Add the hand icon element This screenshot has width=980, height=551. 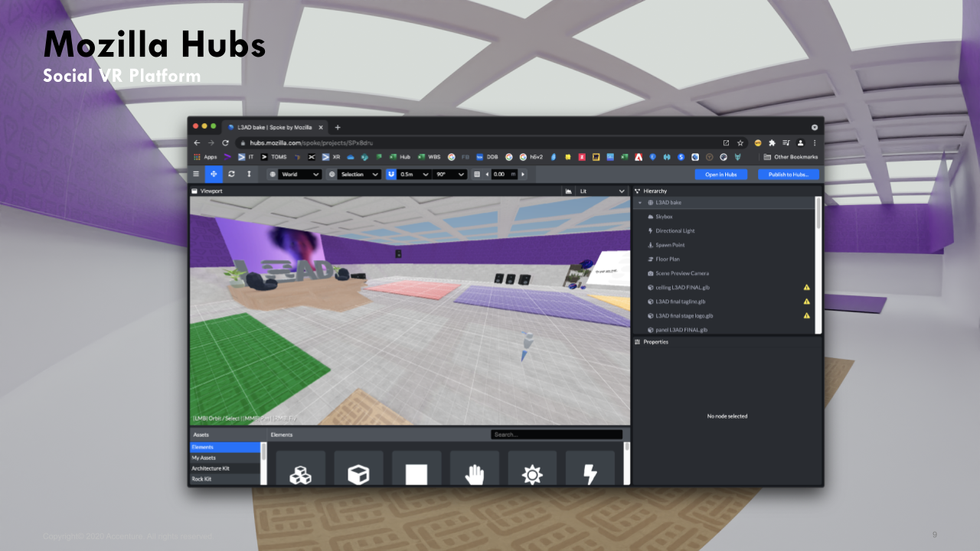(475, 468)
